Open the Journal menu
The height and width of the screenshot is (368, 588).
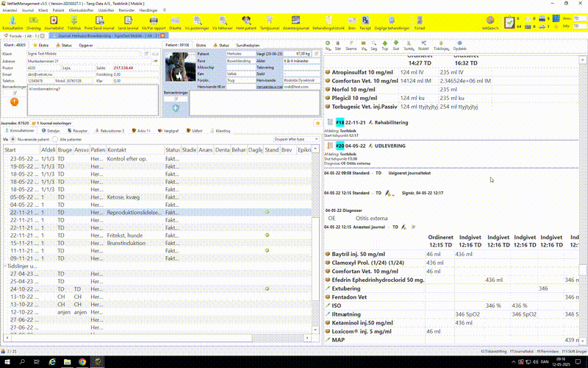28,10
